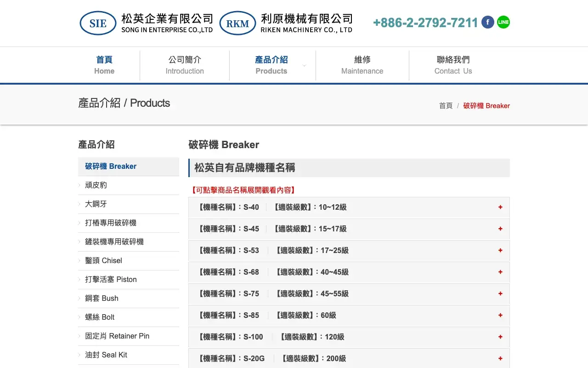Expand the S-45 machine row

click(x=349, y=229)
